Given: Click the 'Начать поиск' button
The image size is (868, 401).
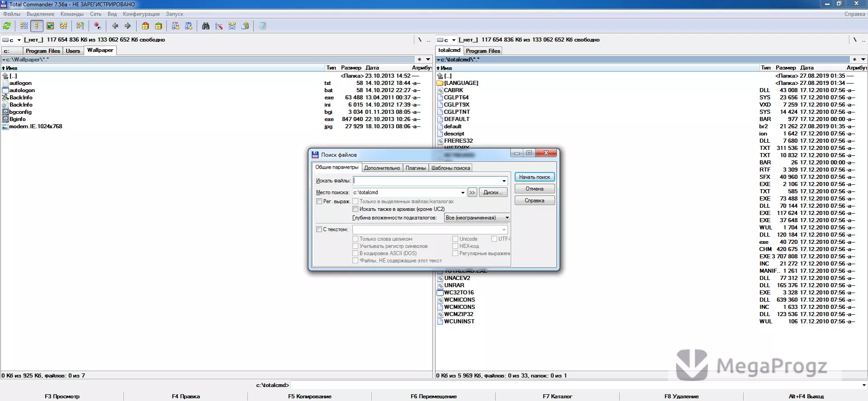Looking at the screenshot, I should click(x=534, y=177).
